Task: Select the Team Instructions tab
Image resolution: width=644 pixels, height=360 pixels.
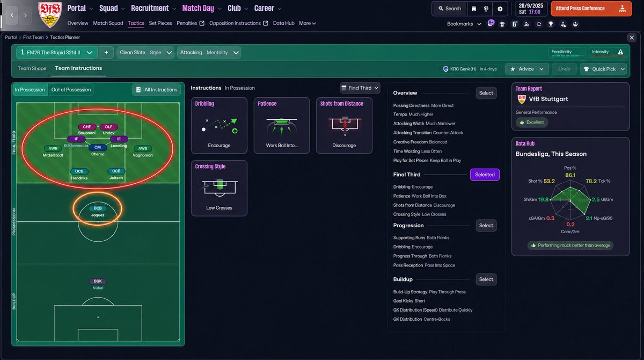Action: (x=78, y=68)
